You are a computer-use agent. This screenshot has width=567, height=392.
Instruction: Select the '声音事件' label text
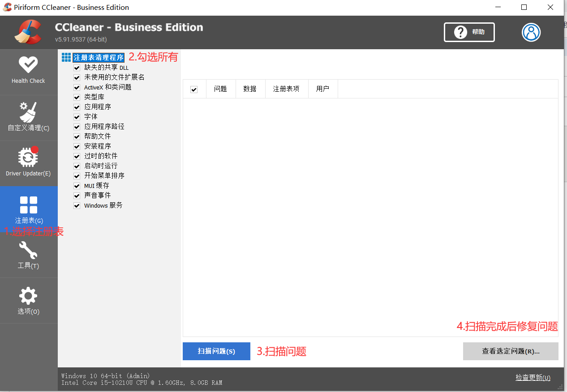click(x=97, y=196)
